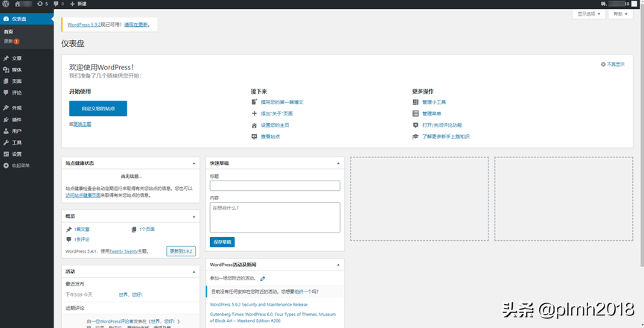Click the 自定义您的站点 button

coord(98,109)
